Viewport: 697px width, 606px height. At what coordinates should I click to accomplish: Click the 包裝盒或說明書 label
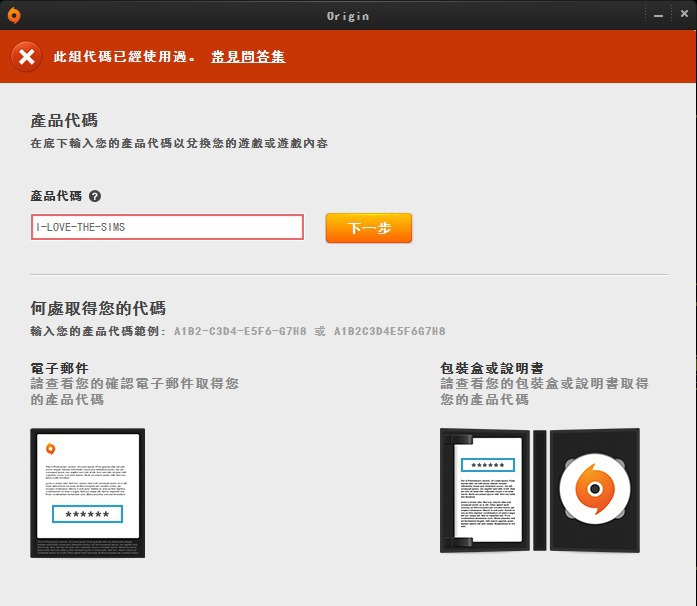pyautogui.click(x=492, y=368)
